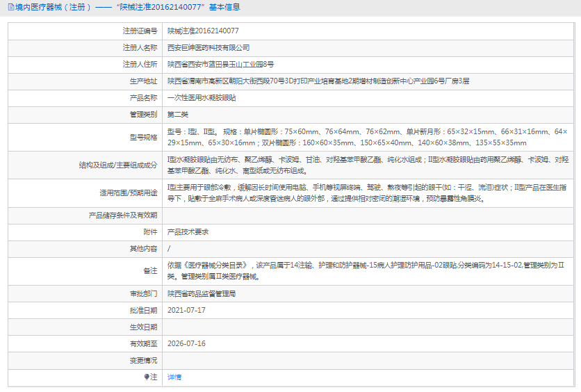The height and width of the screenshot is (392, 581).
Task: Click the 备注 classification remark text
Action: click(367, 270)
